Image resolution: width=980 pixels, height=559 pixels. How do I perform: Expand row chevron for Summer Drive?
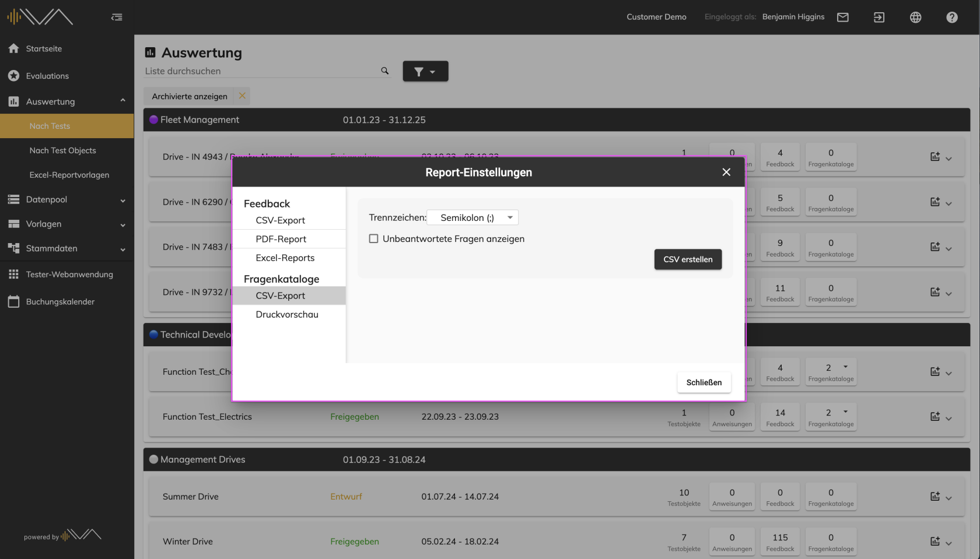click(949, 498)
